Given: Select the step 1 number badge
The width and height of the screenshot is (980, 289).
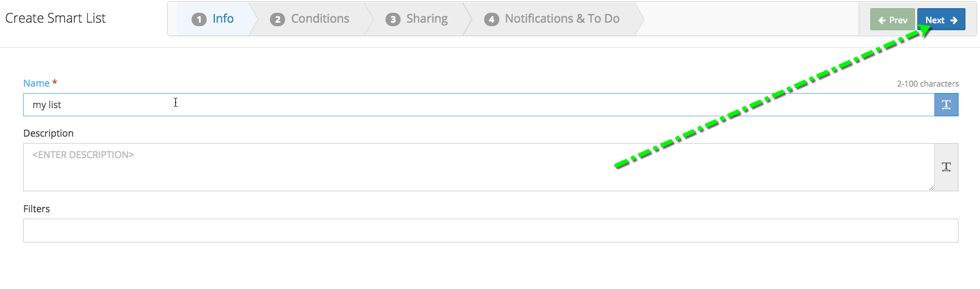Looking at the screenshot, I should point(199,19).
